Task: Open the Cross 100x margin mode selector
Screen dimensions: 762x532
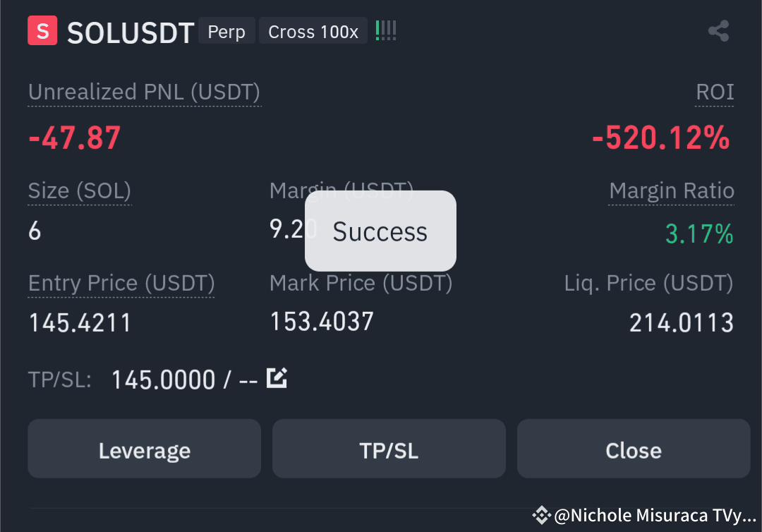Action: coord(313,31)
